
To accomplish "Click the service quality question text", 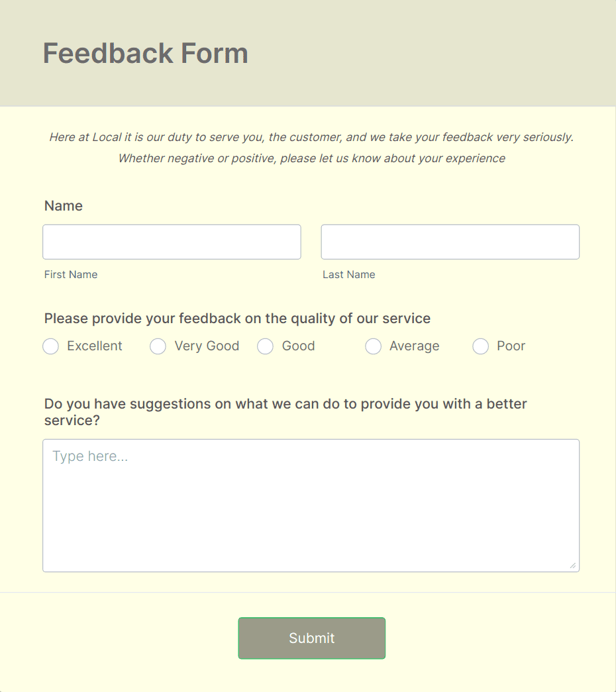I will [237, 319].
